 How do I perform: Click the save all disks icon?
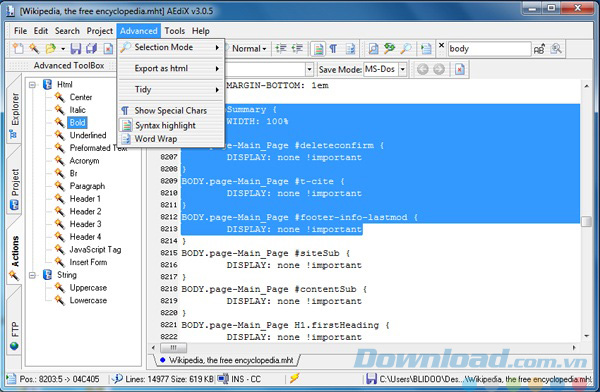coord(91,49)
